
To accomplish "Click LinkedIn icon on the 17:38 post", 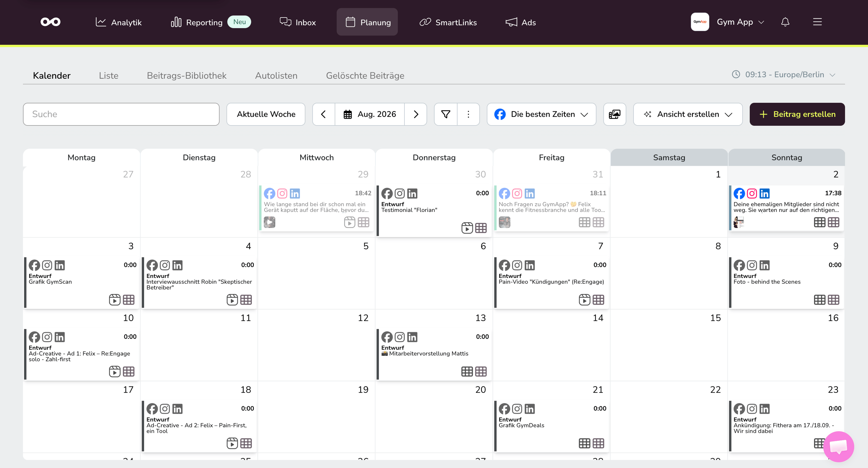I will coord(765,194).
